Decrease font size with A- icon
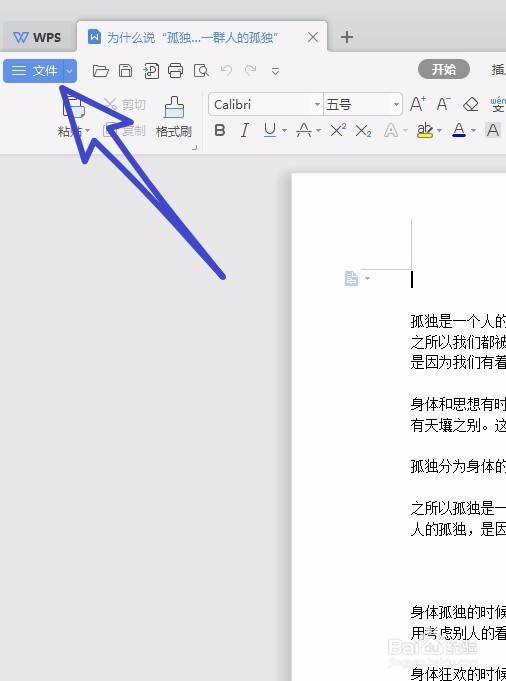Image resolution: width=506 pixels, height=681 pixels. (443, 104)
